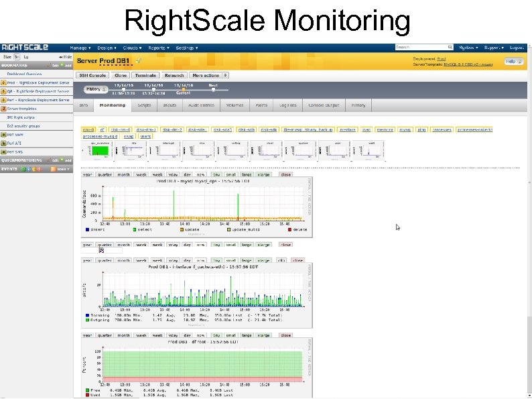Open the Design dropdown menu
The image size is (532, 399).
[107, 48]
